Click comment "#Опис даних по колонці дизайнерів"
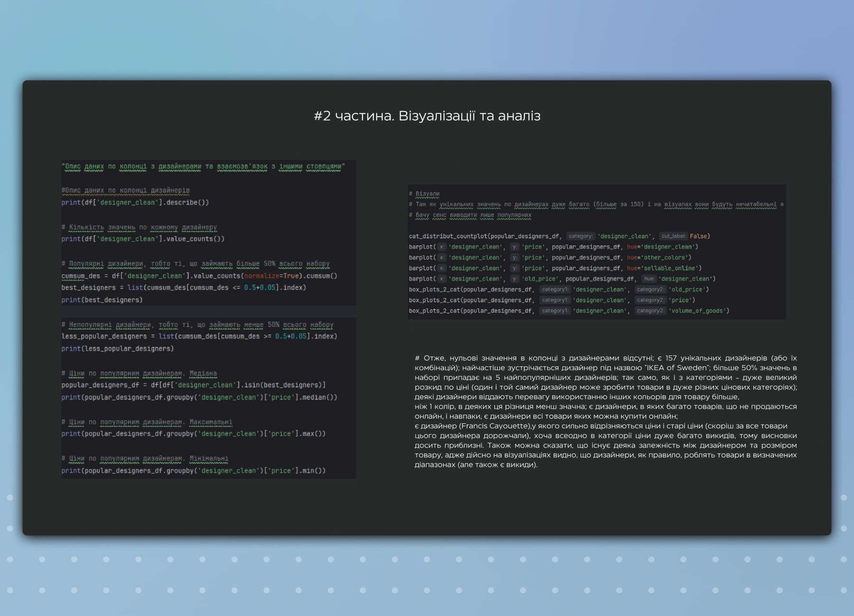Viewport: 854px width, 616px height. [125, 190]
